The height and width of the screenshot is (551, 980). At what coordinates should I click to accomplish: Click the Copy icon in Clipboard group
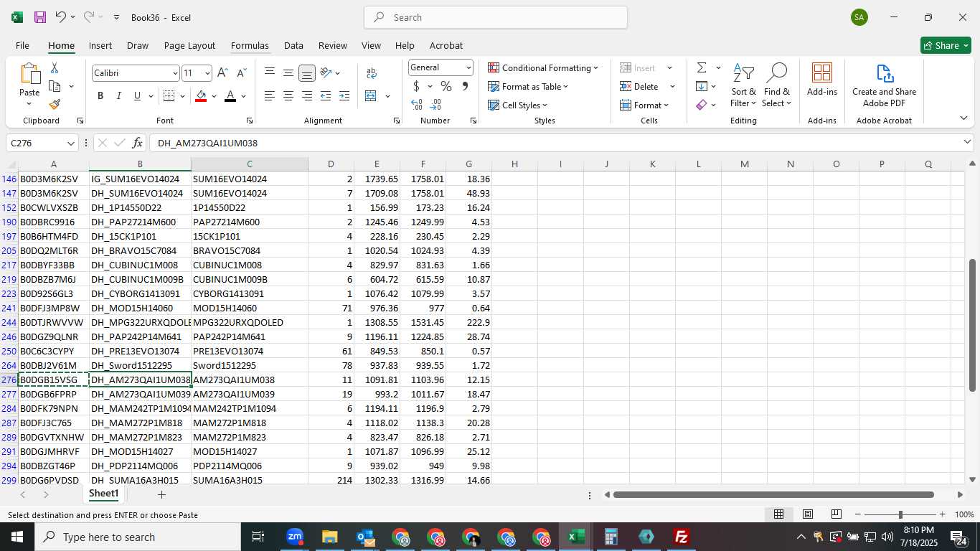pos(55,86)
